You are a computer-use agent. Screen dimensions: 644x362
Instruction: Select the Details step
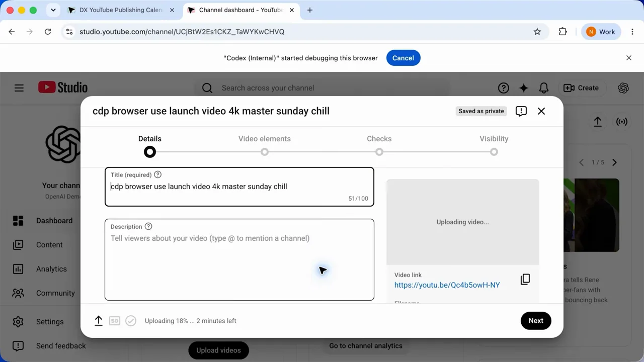150,145
